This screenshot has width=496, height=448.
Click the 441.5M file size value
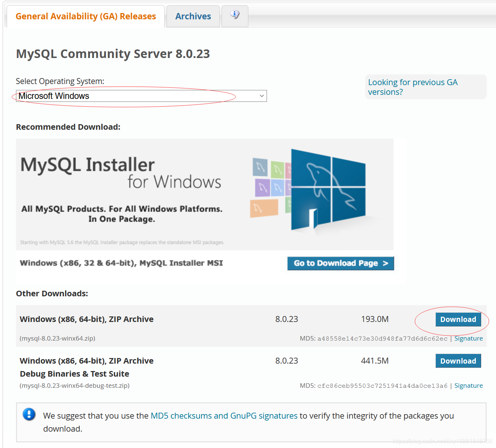375,361
